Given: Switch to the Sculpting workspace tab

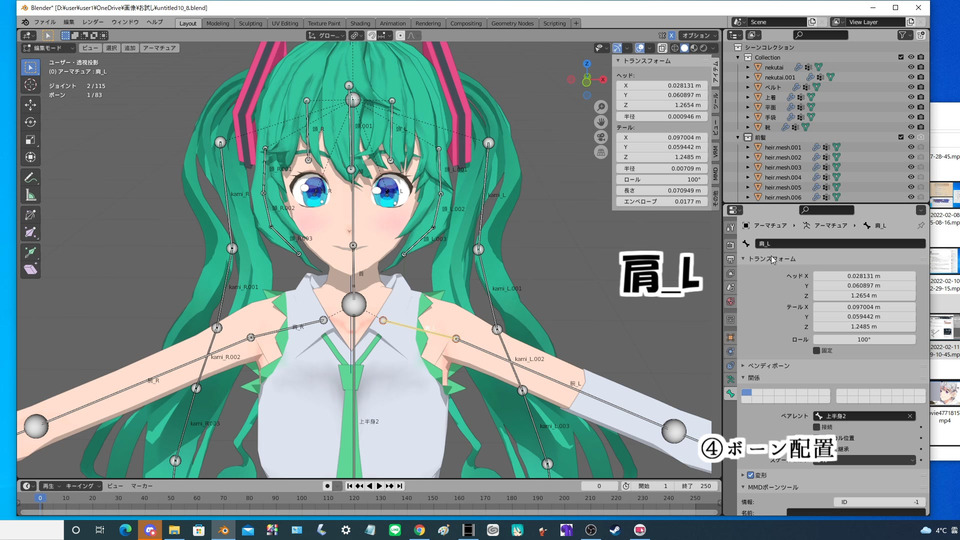Looking at the screenshot, I should click(x=250, y=23).
